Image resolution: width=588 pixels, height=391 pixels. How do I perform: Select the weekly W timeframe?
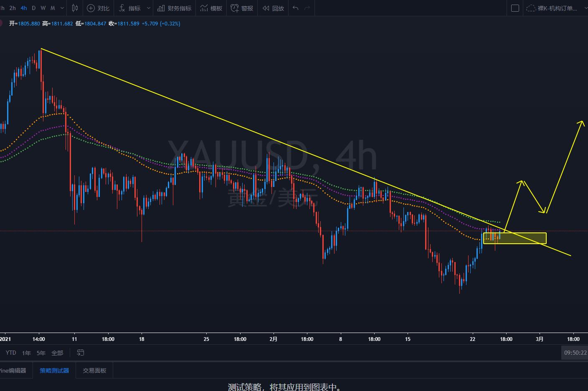tap(43, 8)
